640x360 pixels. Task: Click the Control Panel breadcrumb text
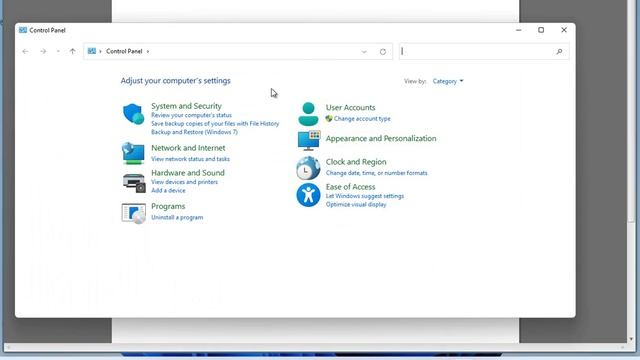(x=124, y=51)
